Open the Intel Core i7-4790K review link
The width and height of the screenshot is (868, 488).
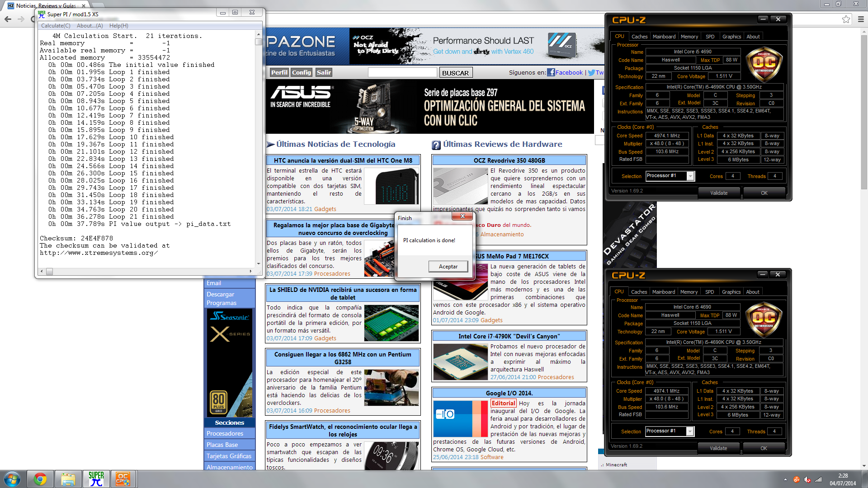tap(509, 336)
